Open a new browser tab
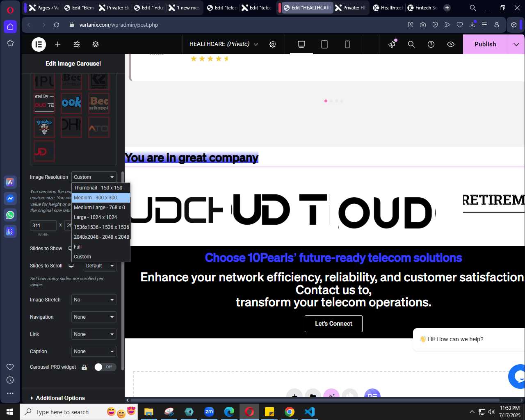The width and height of the screenshot is (525, 420). [447, 7]
